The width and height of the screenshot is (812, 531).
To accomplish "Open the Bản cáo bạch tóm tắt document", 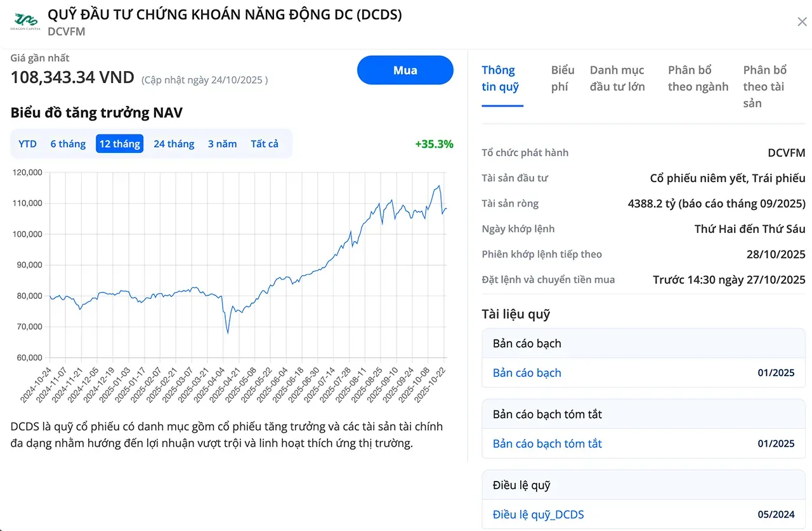I will coord(547,443).
